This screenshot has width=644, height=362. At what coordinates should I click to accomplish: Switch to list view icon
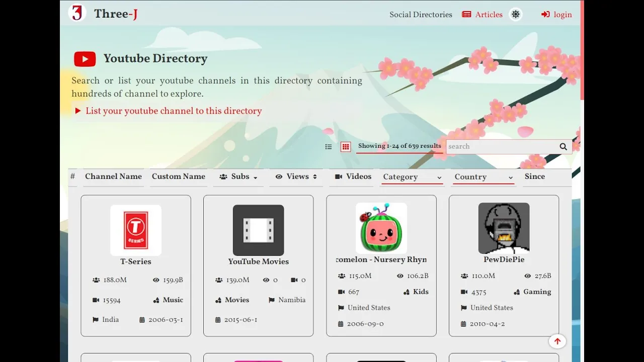(x=329, y=147)
